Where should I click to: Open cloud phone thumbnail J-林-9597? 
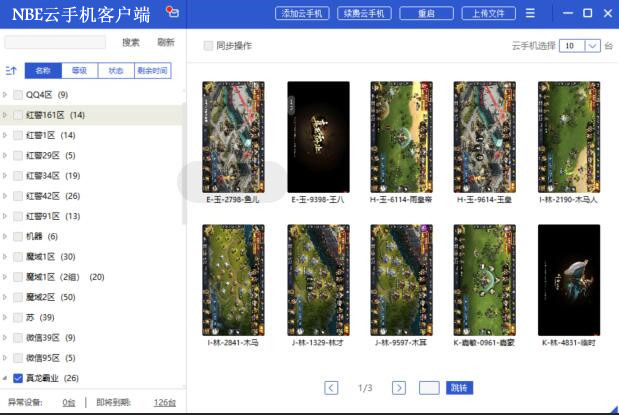click(x=401, y=280)
